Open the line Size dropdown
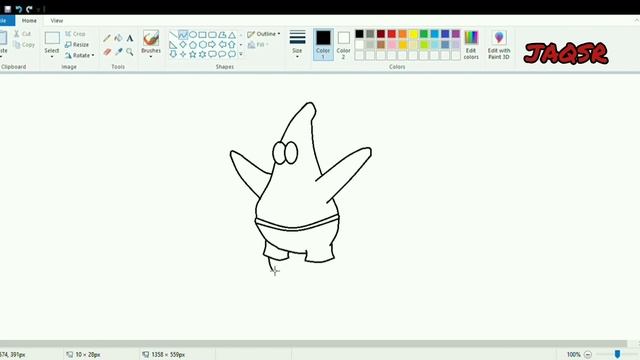The image size is (640, 360). point(298,45)
